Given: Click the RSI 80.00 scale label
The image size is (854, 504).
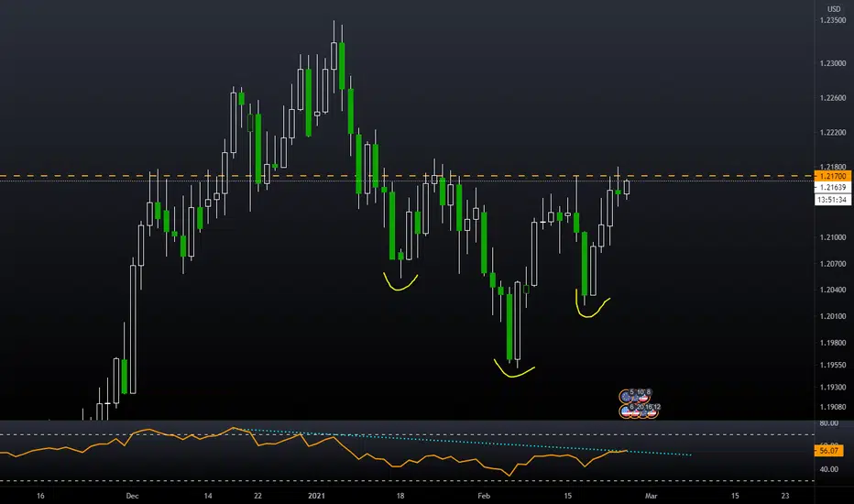Looking at the screenshot, I should pyautogui.click(x=828, y=423).
